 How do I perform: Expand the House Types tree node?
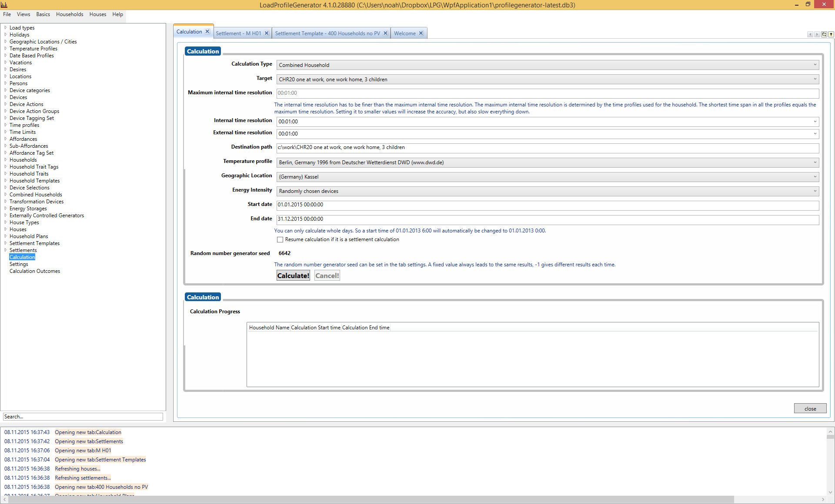6,222
